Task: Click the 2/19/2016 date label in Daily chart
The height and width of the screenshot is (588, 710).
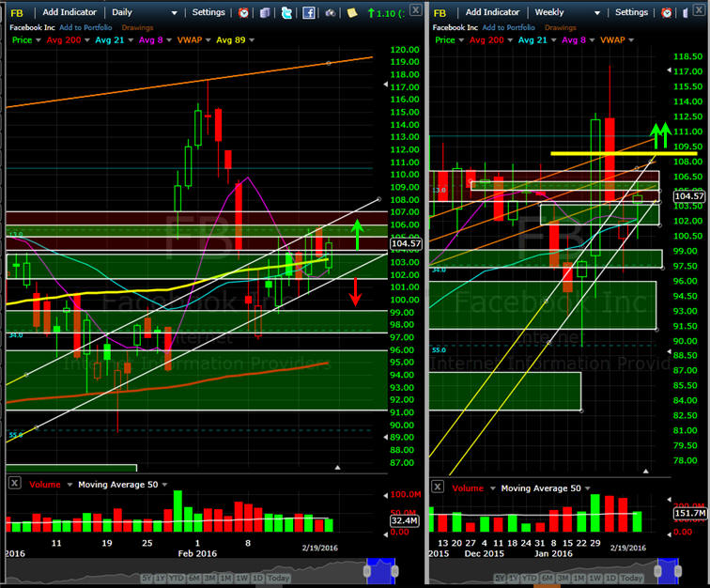Action: click(320, 548)
